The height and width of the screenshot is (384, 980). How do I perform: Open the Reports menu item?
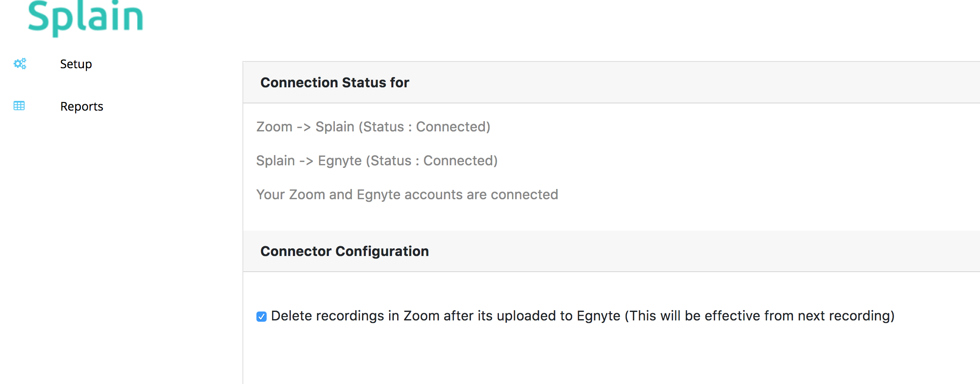(81, 106)
